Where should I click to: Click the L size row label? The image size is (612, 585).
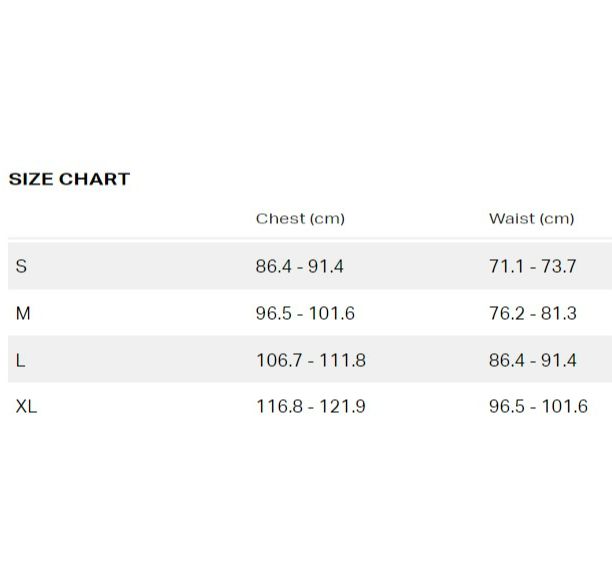[20, 360]
